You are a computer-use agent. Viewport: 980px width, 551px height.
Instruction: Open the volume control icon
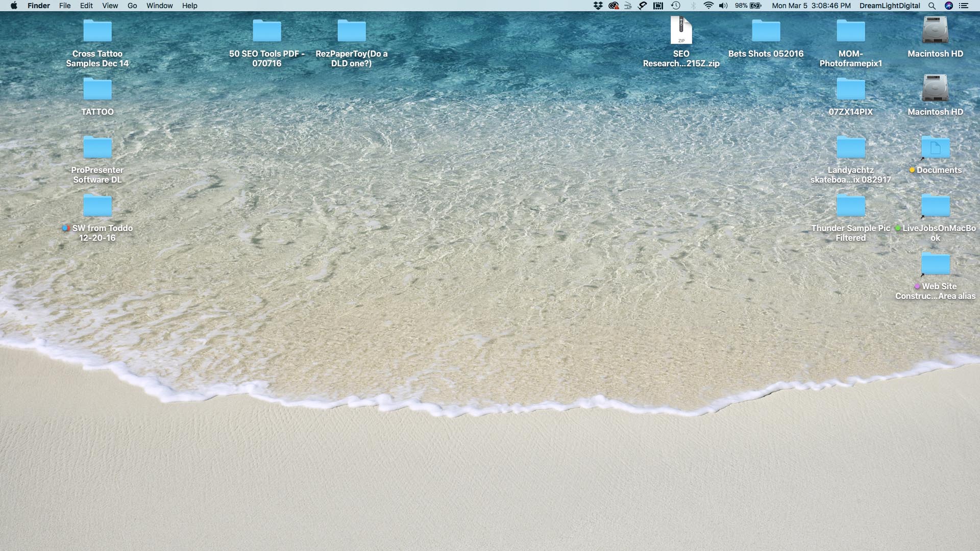point(723,6)
